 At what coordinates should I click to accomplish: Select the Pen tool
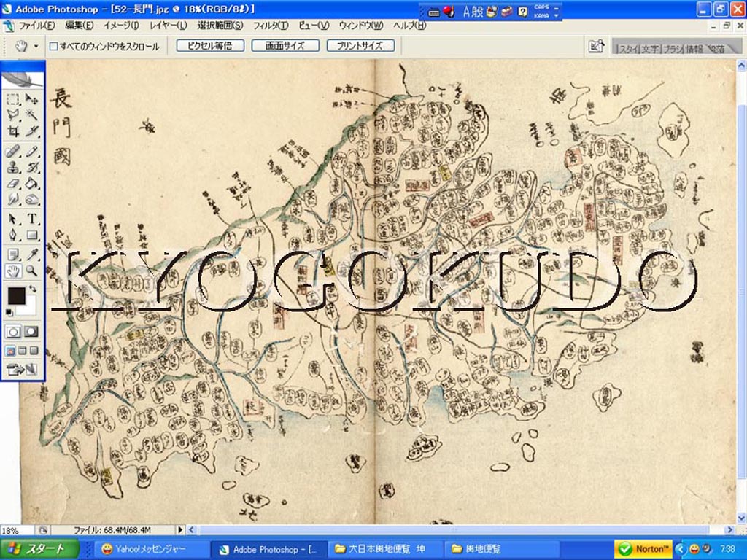tap(13, 235)
